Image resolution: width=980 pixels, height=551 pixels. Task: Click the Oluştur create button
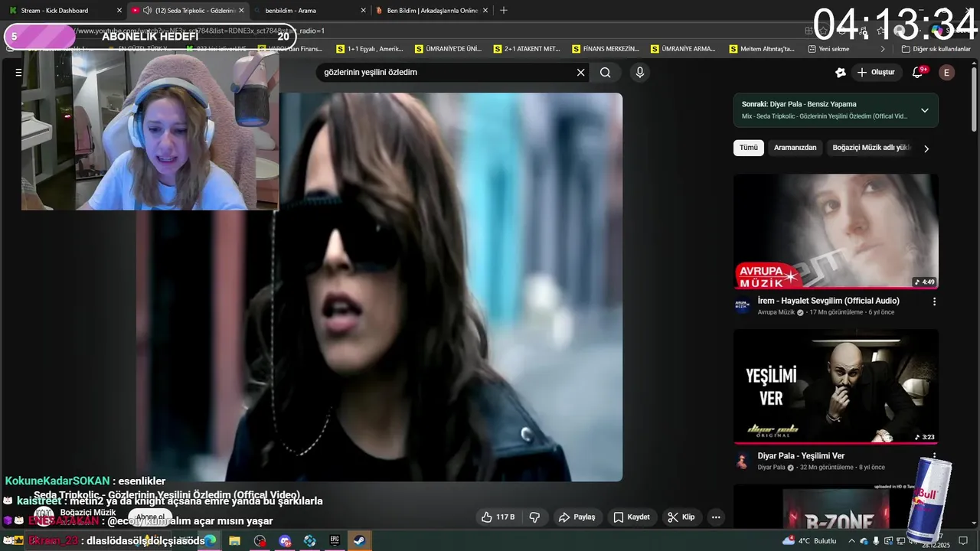876,72
